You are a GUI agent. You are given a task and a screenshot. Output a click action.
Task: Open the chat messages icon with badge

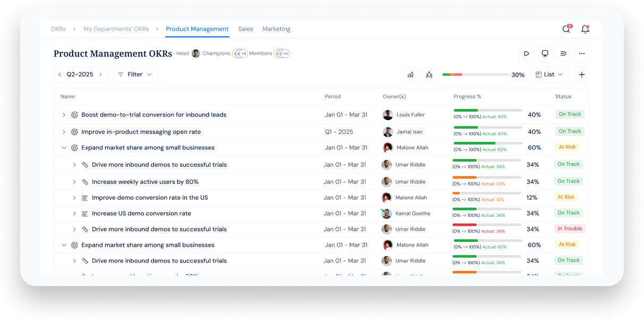point(566,29)
